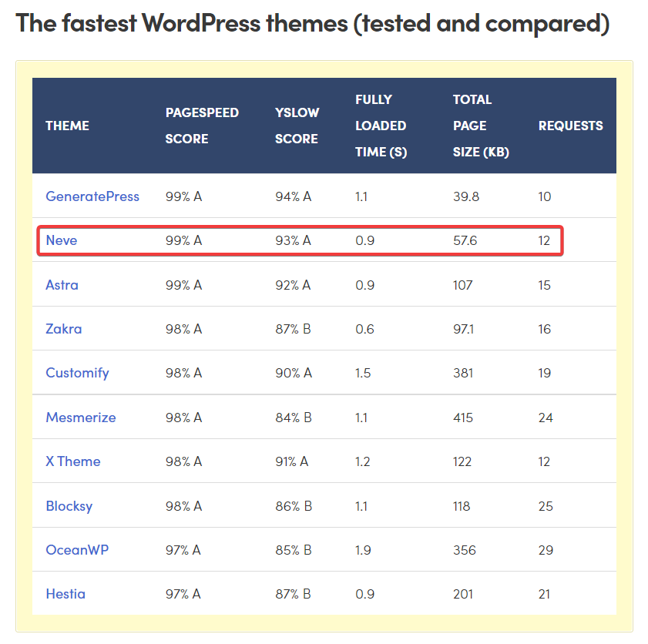
Task: Open the Customify theme link
Action: [x=77, y=373]
